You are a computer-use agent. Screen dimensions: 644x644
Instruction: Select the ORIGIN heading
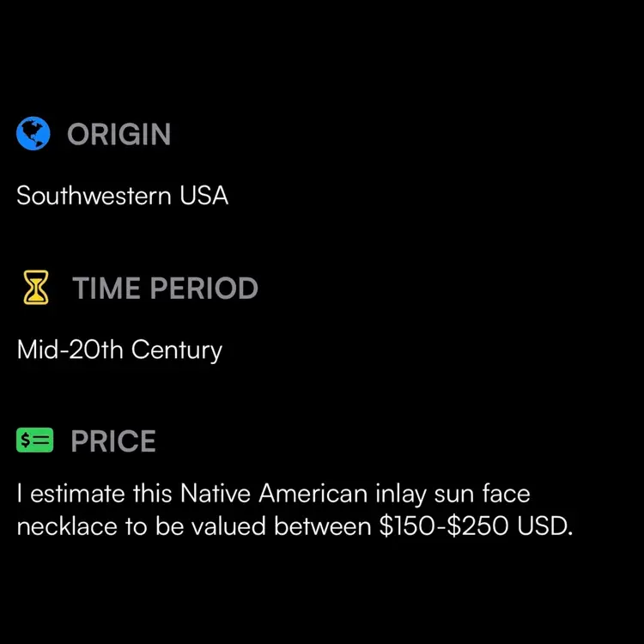tap(118, 135)
